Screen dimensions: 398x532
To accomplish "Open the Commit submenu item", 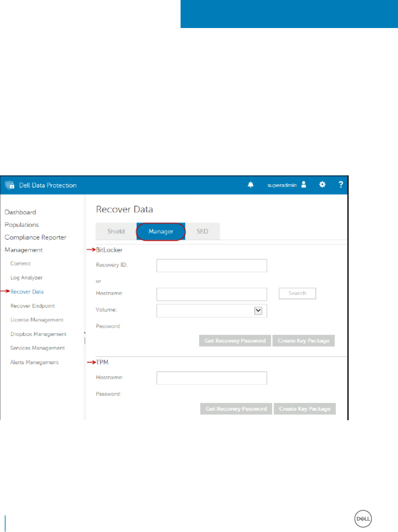I will pyautogui.click(x=21, y=263).
